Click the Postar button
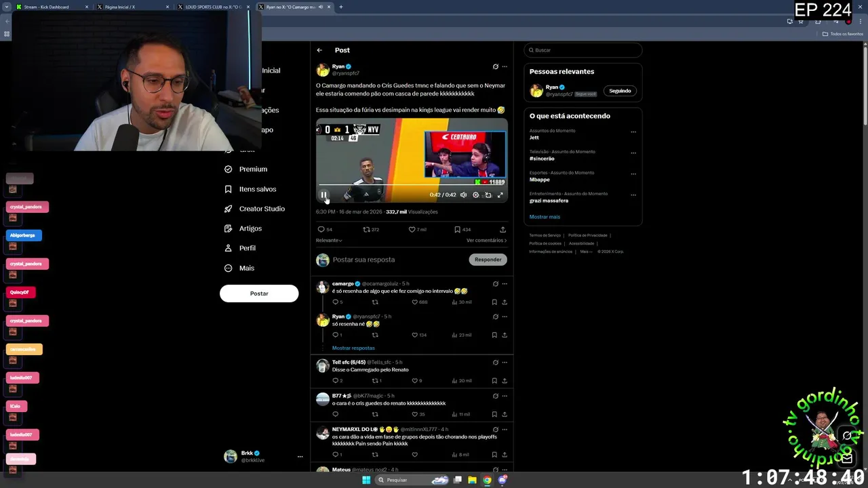The width and height of the screenshot is (868, 488). click(259, 293)
